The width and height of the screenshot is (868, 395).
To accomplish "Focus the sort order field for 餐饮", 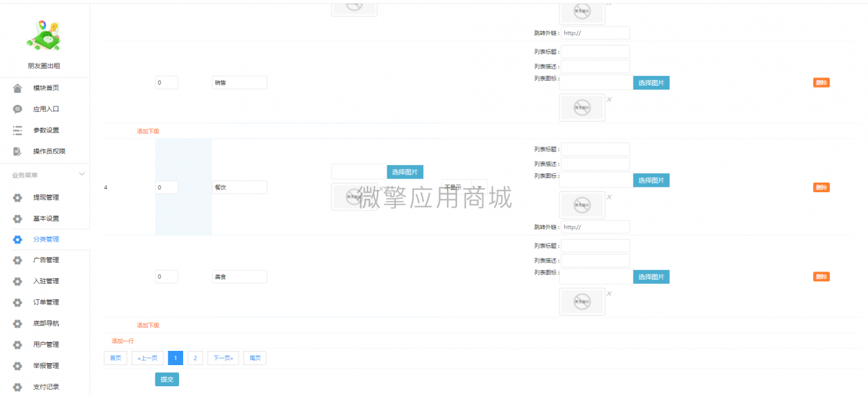I will coord(166,187).
